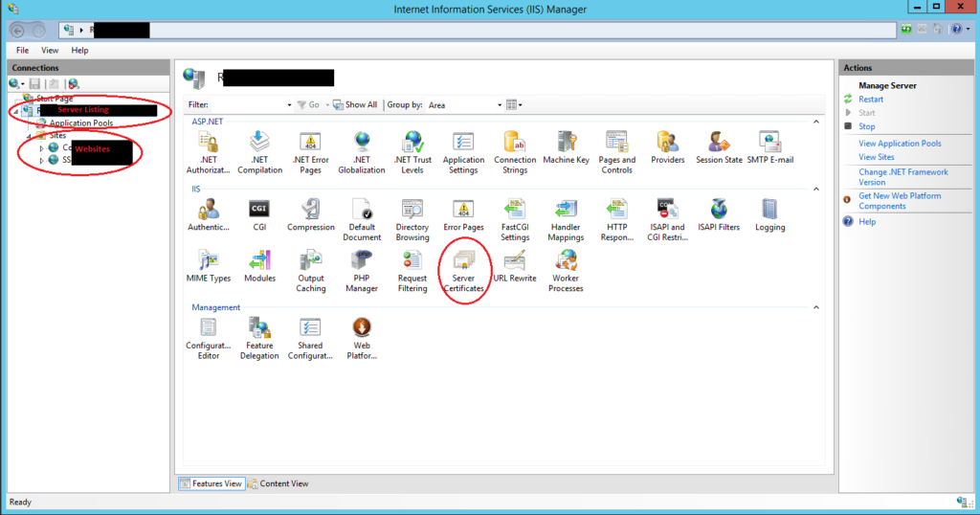Open Providers feature

pos(667,148)
